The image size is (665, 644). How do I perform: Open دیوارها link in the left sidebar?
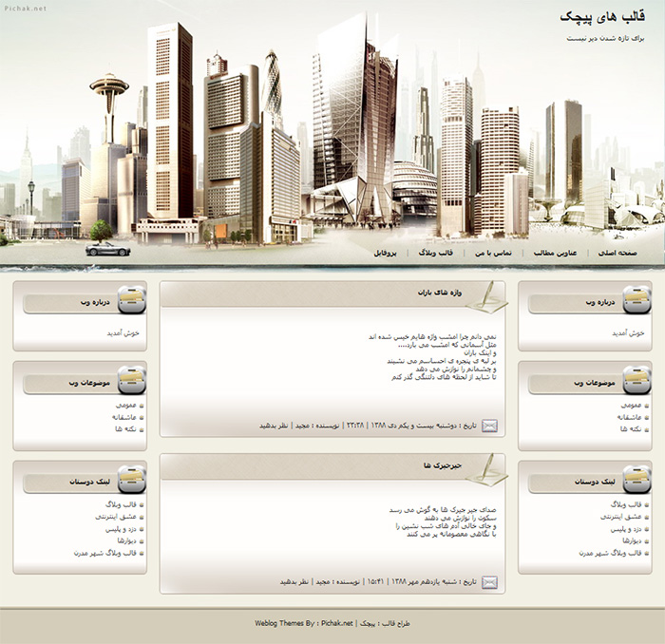126,541
